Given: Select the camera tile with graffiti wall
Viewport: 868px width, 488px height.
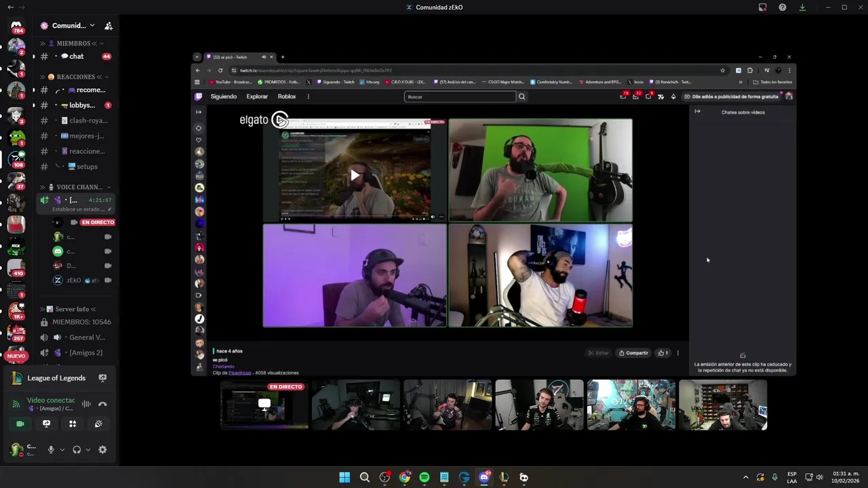Looking at the screenshot, I should pos(631,405).
